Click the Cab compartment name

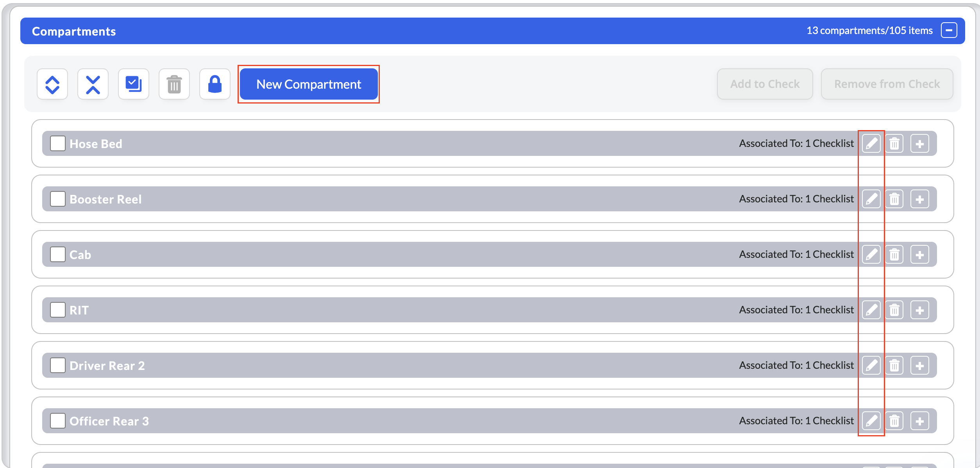pyautogui.click(x=80, y=255)
